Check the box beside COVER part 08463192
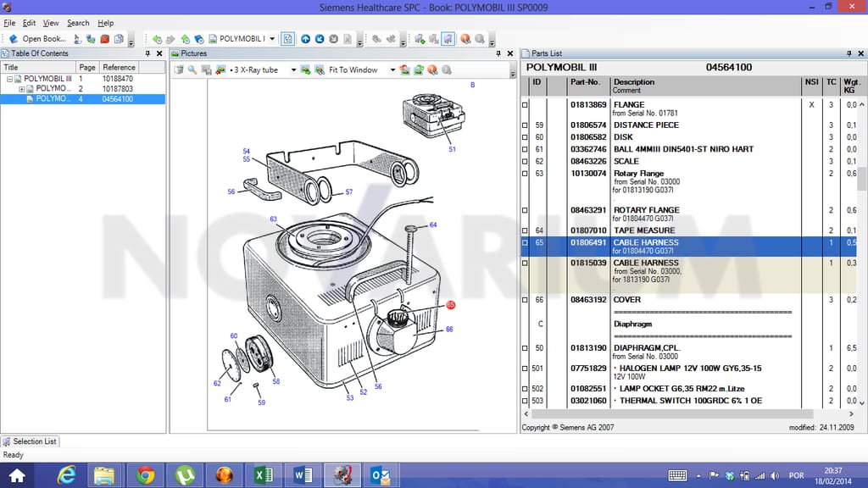Viewport: 868px width, 488px height. (525, 300)
